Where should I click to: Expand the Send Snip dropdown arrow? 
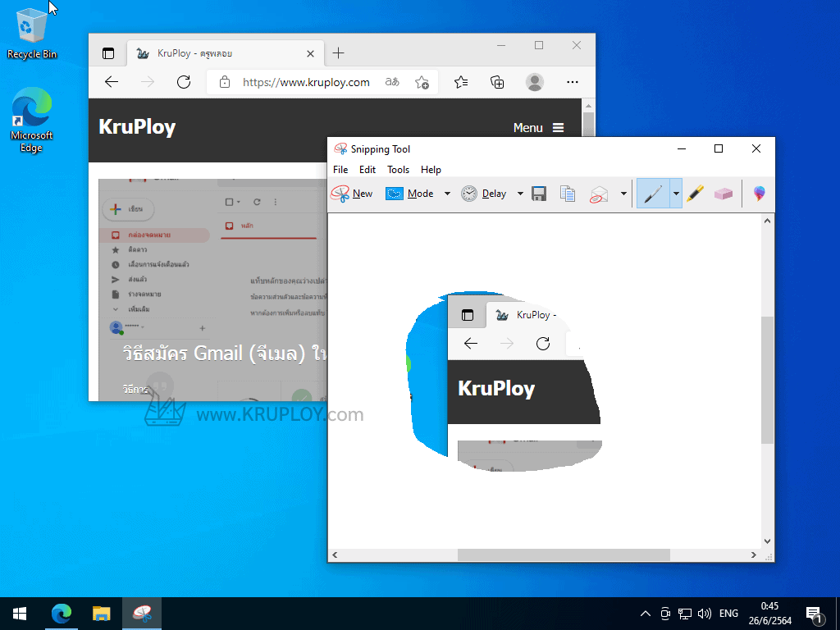pos(623,194)
